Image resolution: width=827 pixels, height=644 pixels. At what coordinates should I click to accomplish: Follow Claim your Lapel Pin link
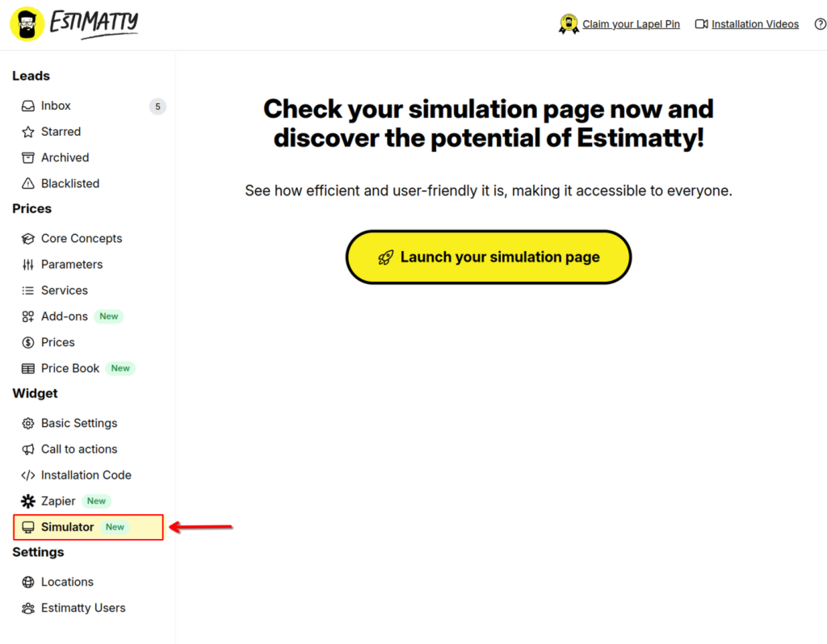click(631, 24)
